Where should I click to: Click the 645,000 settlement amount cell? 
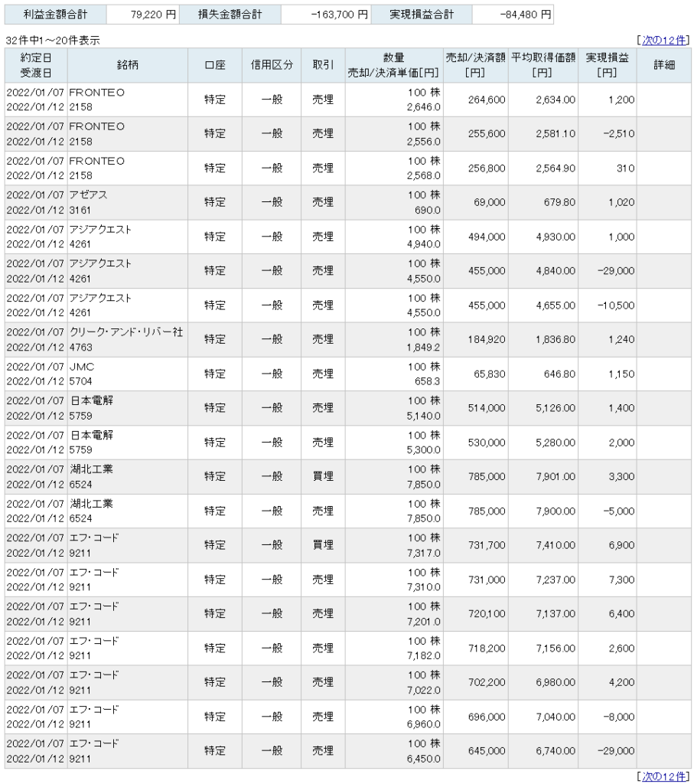[x=487, y=750]
